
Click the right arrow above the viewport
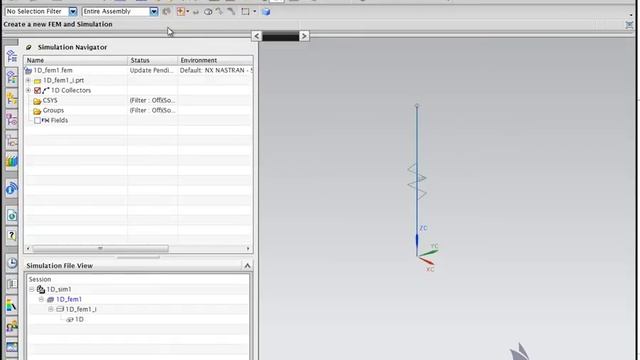[304, 36]
